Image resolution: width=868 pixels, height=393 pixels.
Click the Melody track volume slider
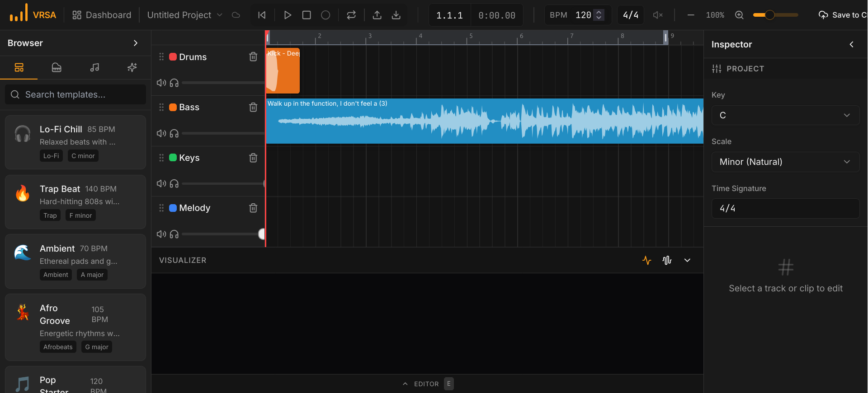pos(223,234)
